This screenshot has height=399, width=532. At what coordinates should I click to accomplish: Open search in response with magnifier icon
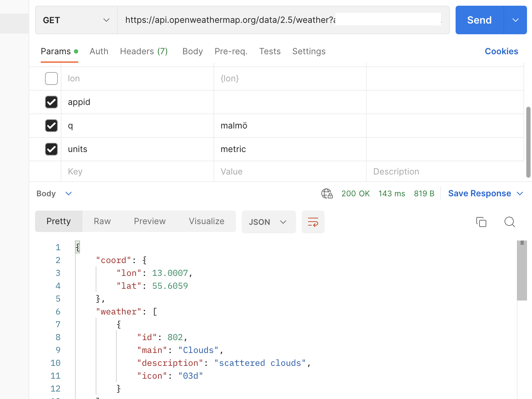510,222
